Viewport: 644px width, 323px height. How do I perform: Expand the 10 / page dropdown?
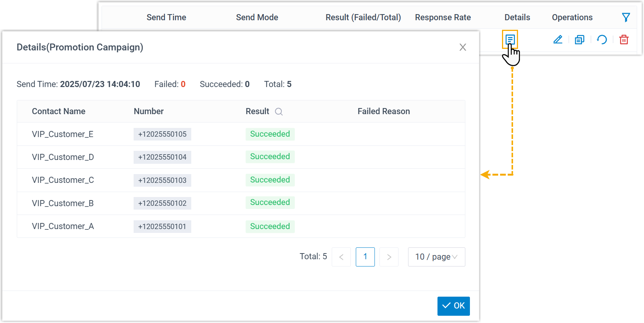coord(436,257)
